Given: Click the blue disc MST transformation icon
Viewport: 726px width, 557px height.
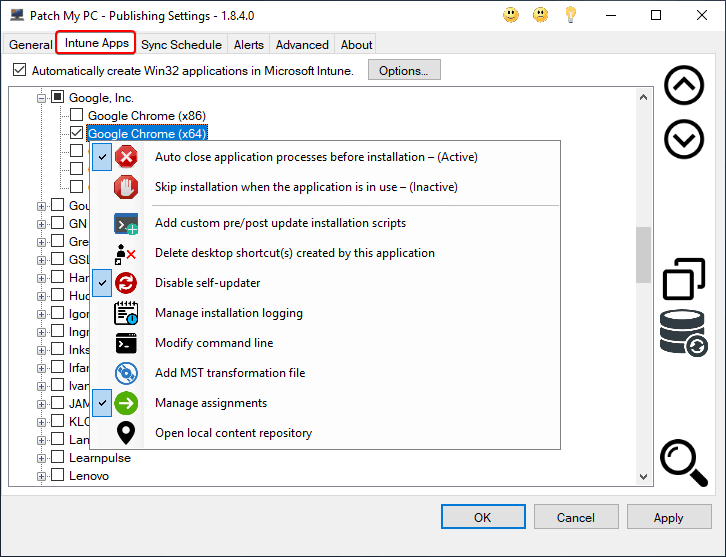Looking at the screenshot, I should tap(126, 373).
